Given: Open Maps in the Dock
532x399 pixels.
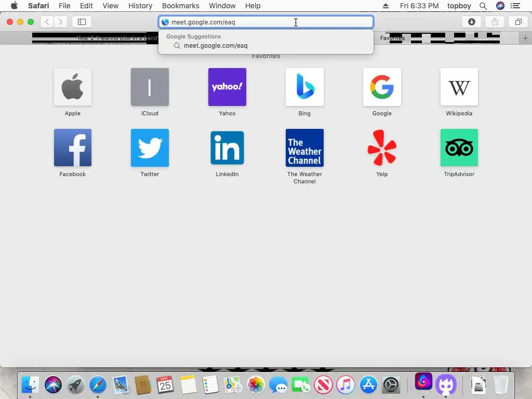Looking at the screenshot, I should point(233,385).
